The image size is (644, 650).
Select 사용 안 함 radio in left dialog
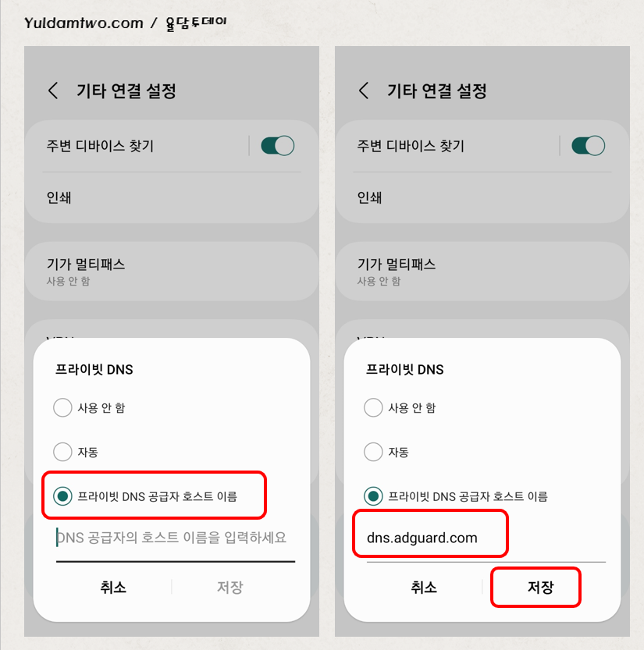[x=62, y=407]
